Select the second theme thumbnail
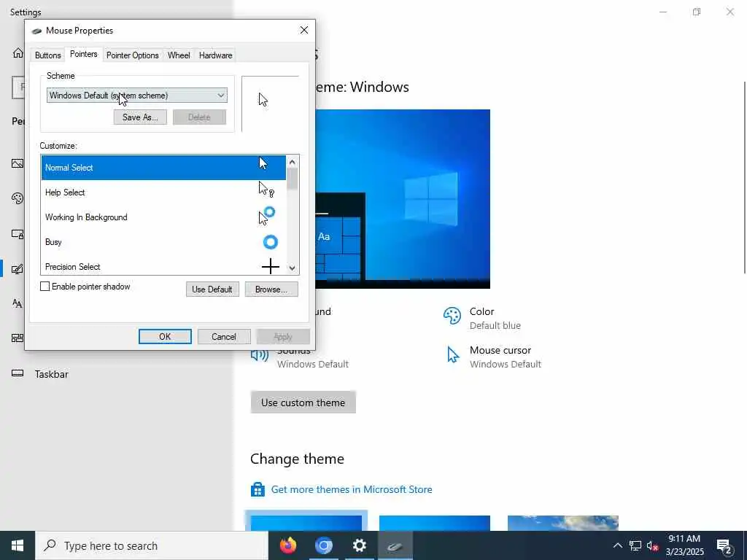 click(x=435, y=522)
